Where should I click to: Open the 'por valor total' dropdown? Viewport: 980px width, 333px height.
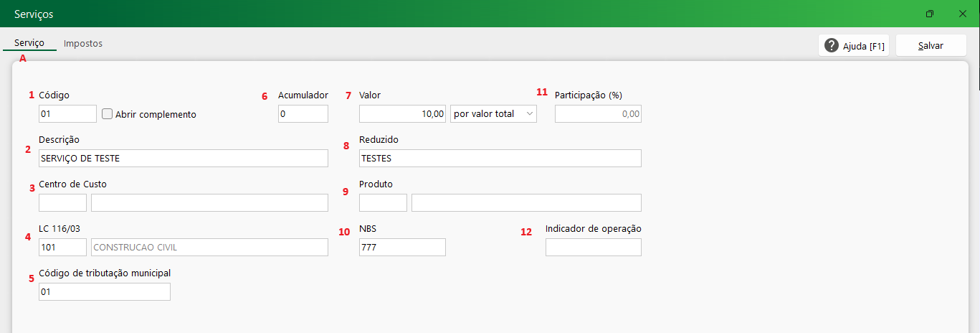(493, 113)
